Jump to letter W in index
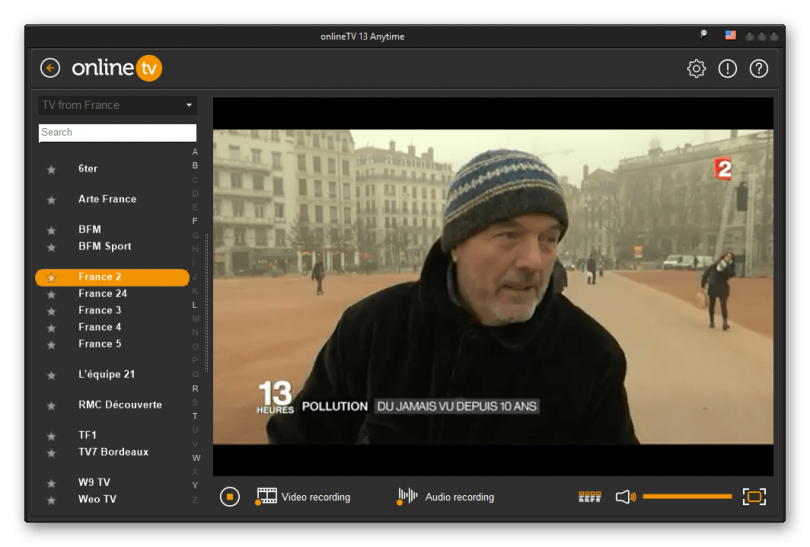The height and width of the screenshot is (547, 810). [x=196, y=458]
